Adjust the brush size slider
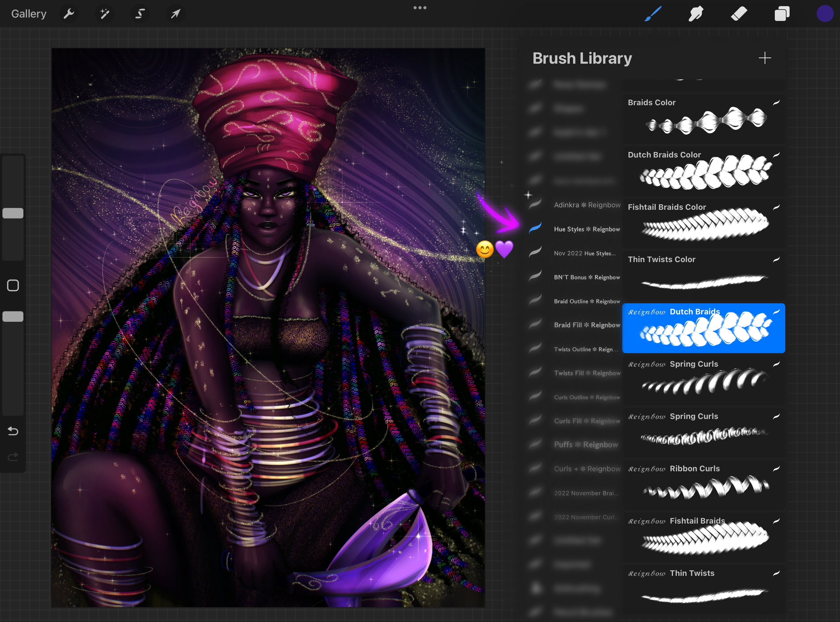This screenshot has width=840, height=622. (13, 213)
